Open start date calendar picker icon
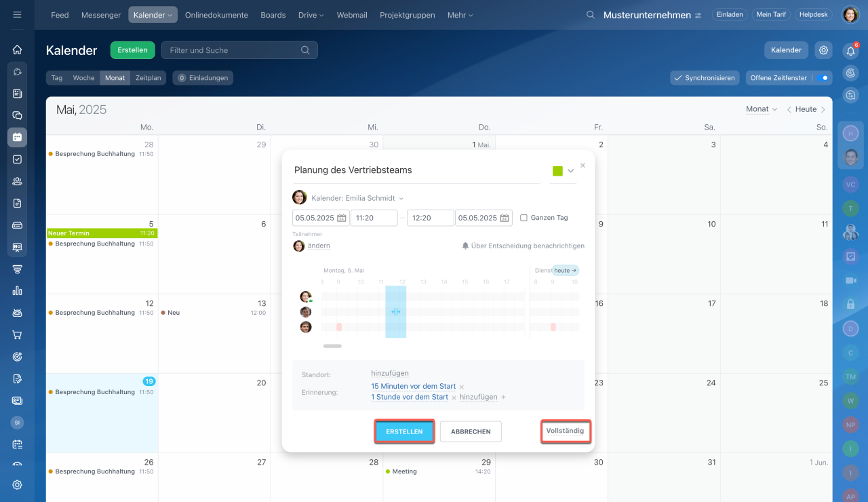The width and height of the screenshot is (868, 502). point(342,218)
